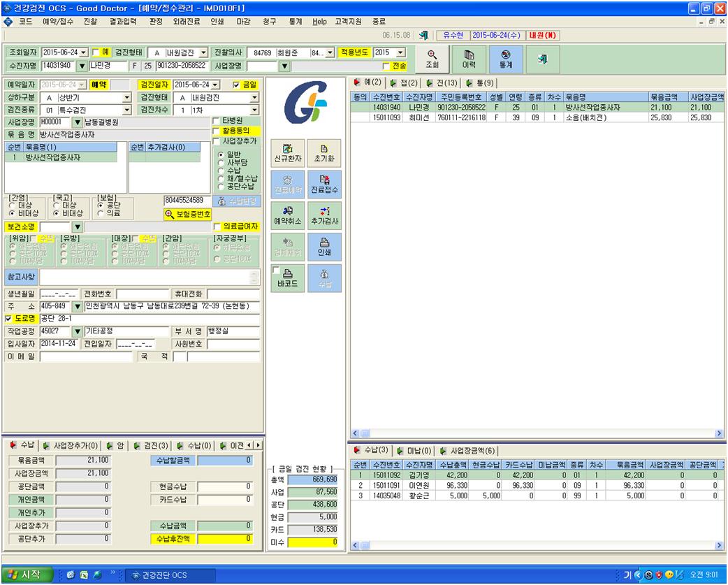Screen dimensions: 728x585
Task: Click the 조회 magnifier search button
Action: [x=432, y=59]
